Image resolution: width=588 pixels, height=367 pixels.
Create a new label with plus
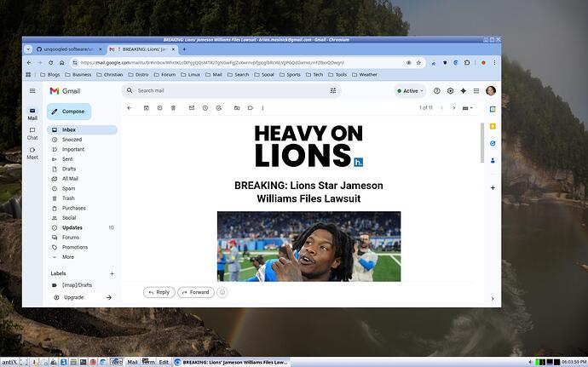coord(112,273)
